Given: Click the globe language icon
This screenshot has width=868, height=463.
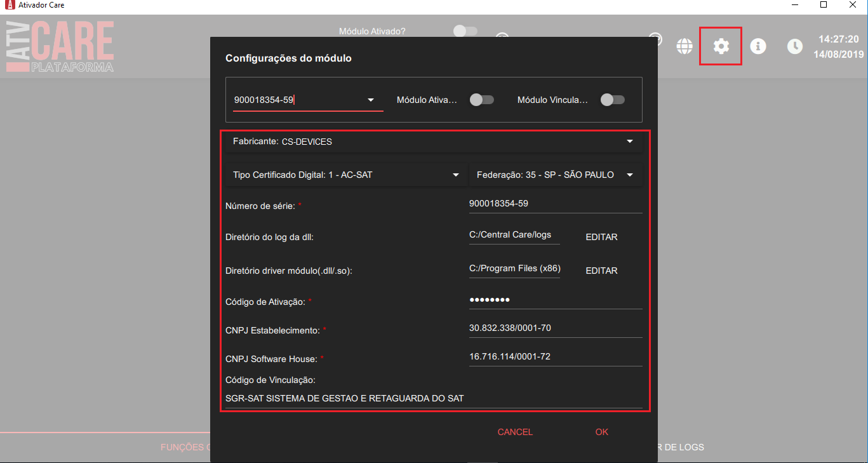Looking at the screenshot, I should pos(684,46).
